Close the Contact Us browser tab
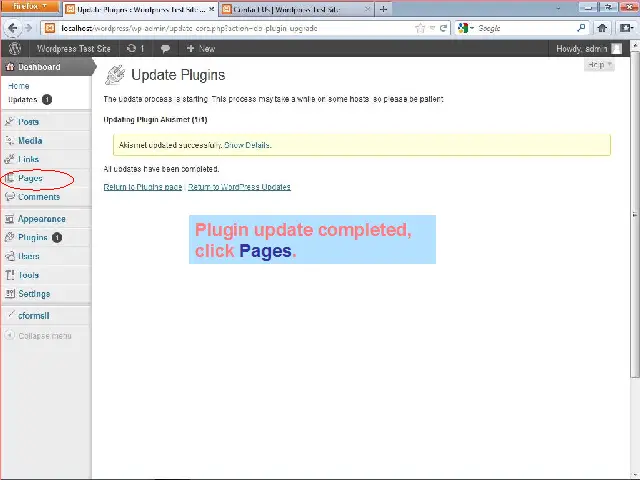 click(367, 9)
